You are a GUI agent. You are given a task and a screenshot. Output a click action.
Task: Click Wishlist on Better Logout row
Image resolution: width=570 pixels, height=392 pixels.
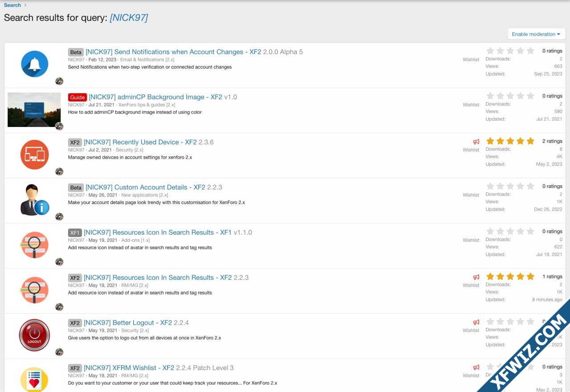[471, 331]
